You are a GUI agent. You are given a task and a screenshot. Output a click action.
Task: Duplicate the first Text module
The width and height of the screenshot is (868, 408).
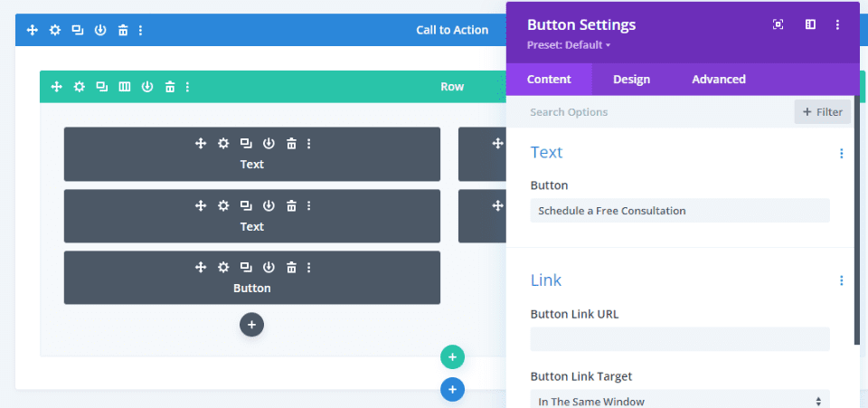pos(246,143)
